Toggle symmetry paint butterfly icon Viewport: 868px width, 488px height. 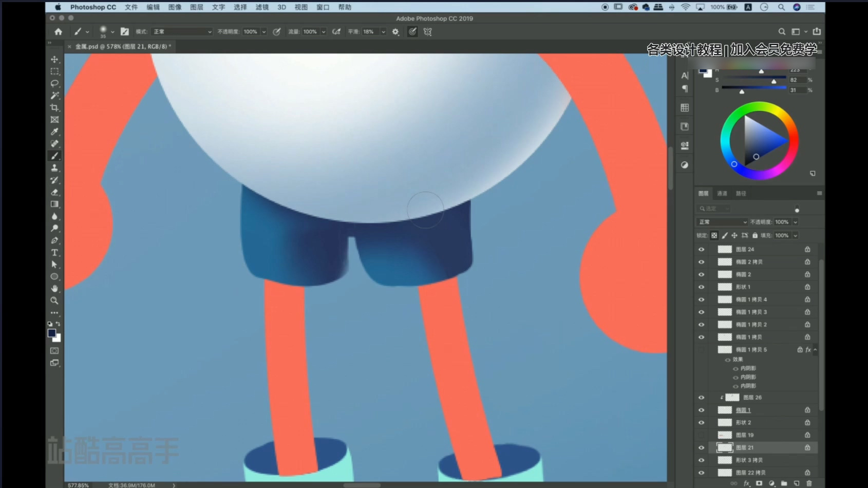pyautogui.click(x=427, y=32)
